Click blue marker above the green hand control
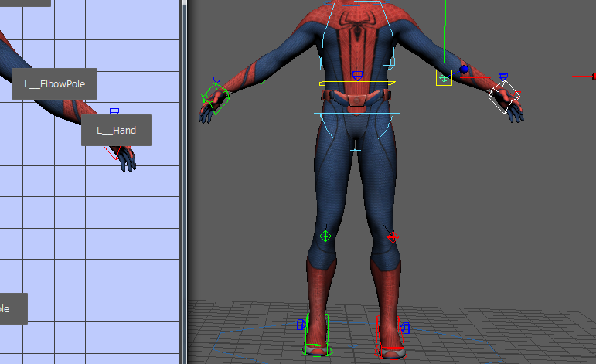 (x=216, y=79)
